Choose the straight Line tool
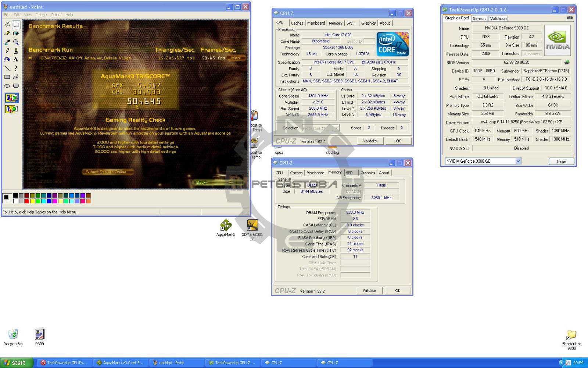The height and width of the screenshot is (368, 588). pos(7,68)
